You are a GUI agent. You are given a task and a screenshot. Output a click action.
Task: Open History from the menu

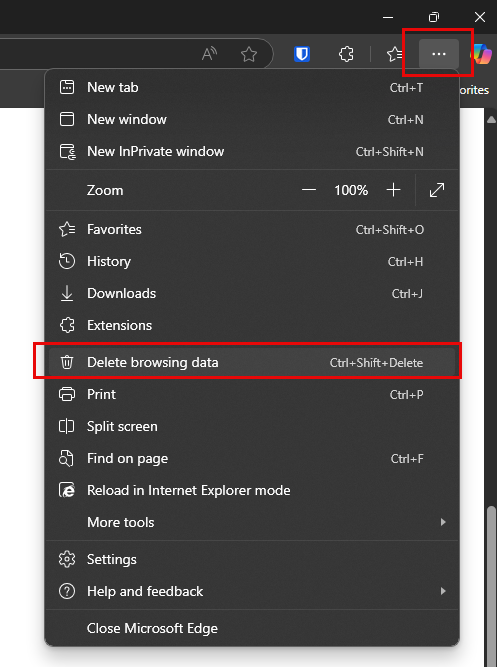[252, 261]
